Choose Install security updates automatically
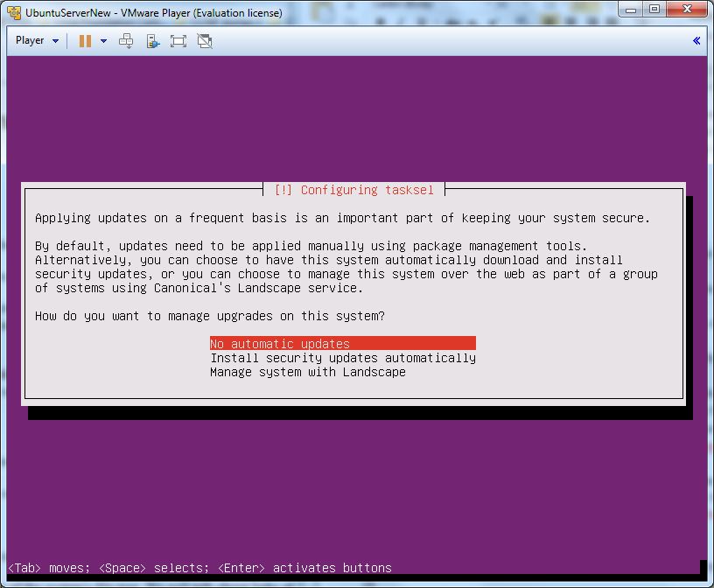The height and width of the screenshot is (588, 714). (x=342, y=358)
